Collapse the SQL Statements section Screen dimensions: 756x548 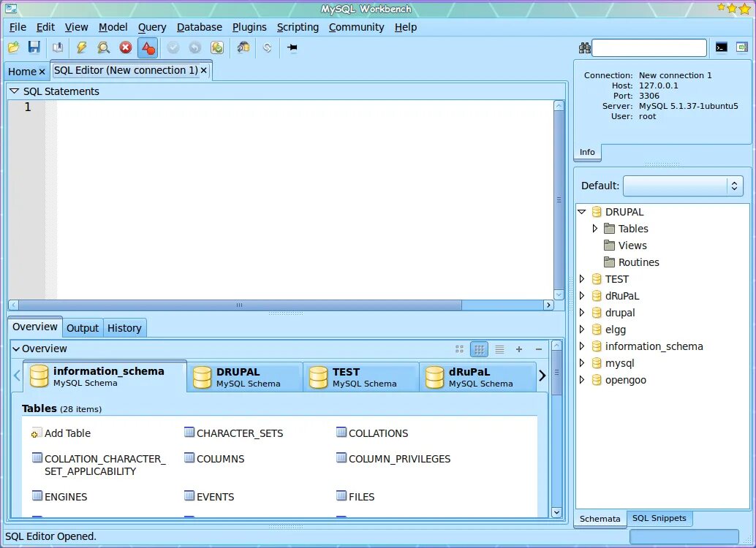pos(15,91)
